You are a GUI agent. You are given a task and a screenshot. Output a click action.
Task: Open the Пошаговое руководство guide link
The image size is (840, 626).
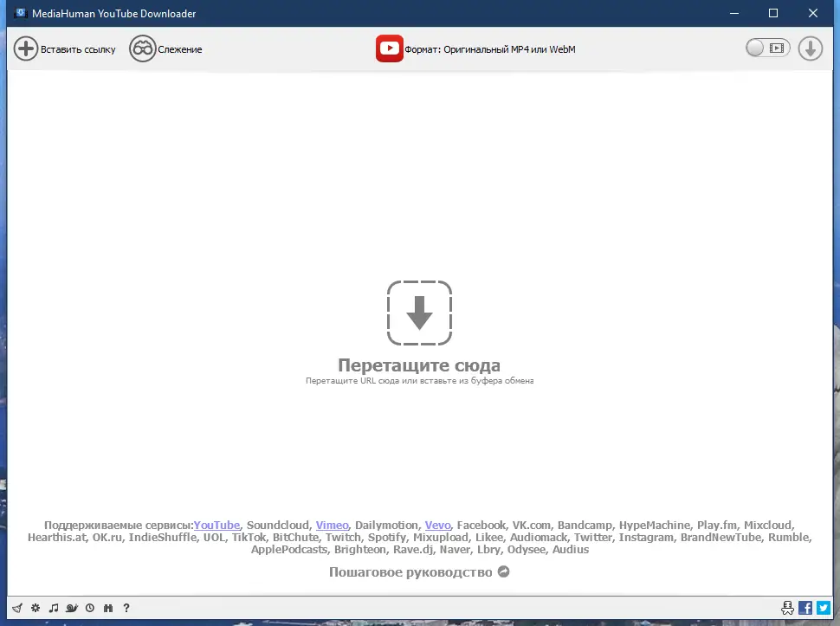click(x=411, y=571)
